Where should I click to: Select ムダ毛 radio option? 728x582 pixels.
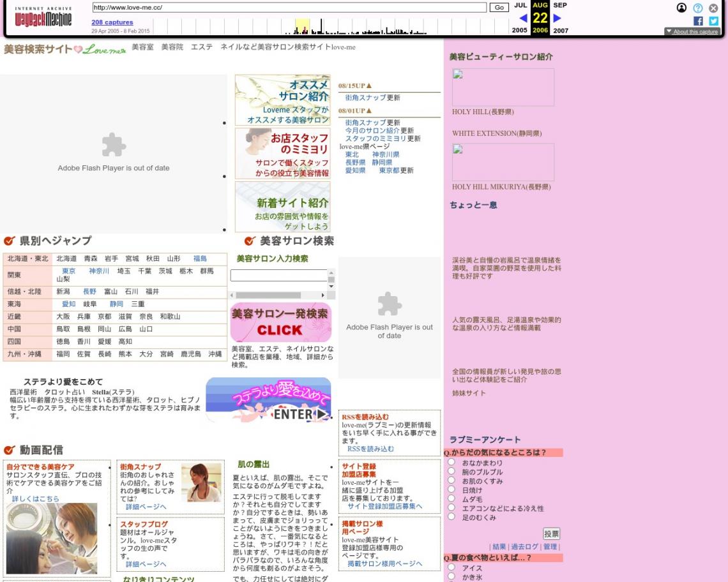click(x=451, y=498)
